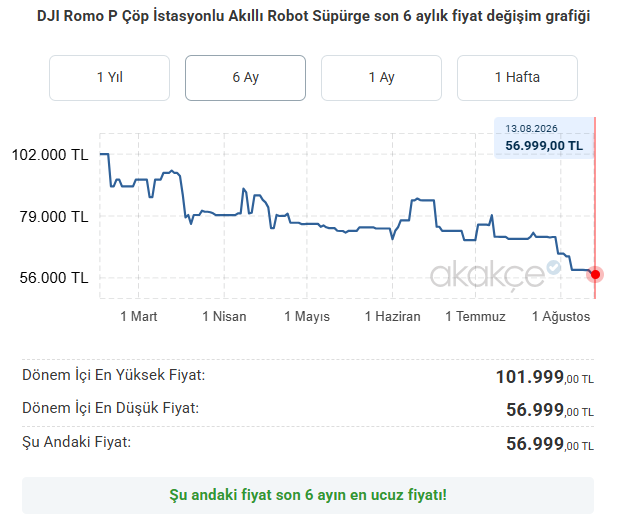Click the 56.000 TL axis label
Image resolution: width=638 pixels, height=516 pixels.
pos(54,278)
